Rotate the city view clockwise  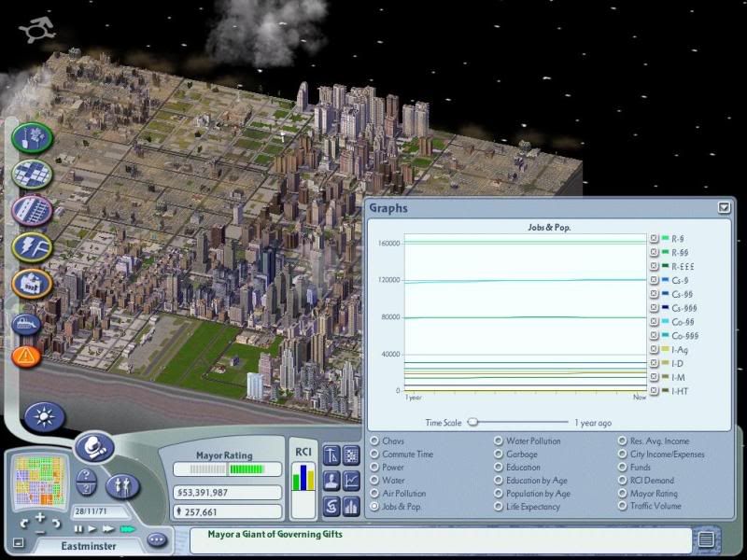coord(56,524)
